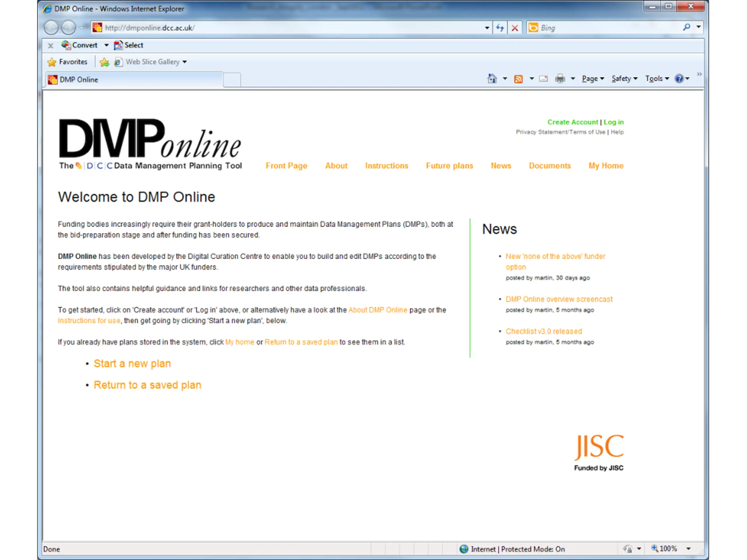Click the 100% zoom level button
This screenshot has height=560, width=747.
(x=668, y=549)
